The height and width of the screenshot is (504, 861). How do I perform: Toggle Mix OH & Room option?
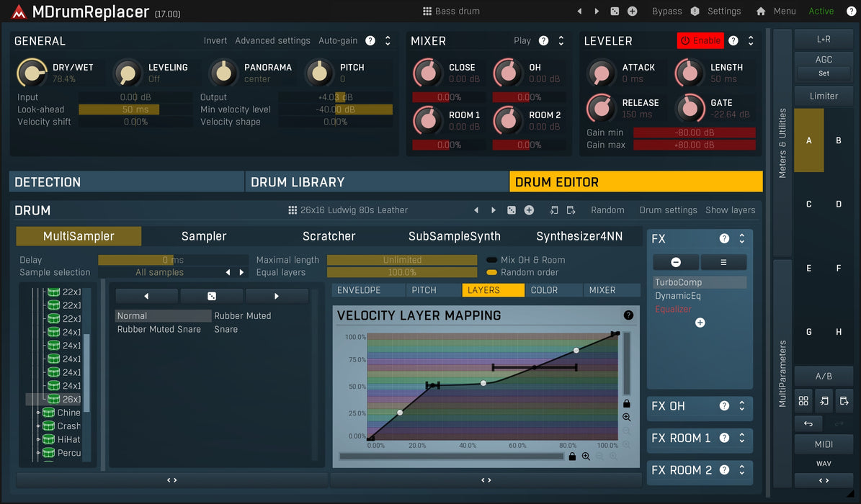tap(492, 260)
